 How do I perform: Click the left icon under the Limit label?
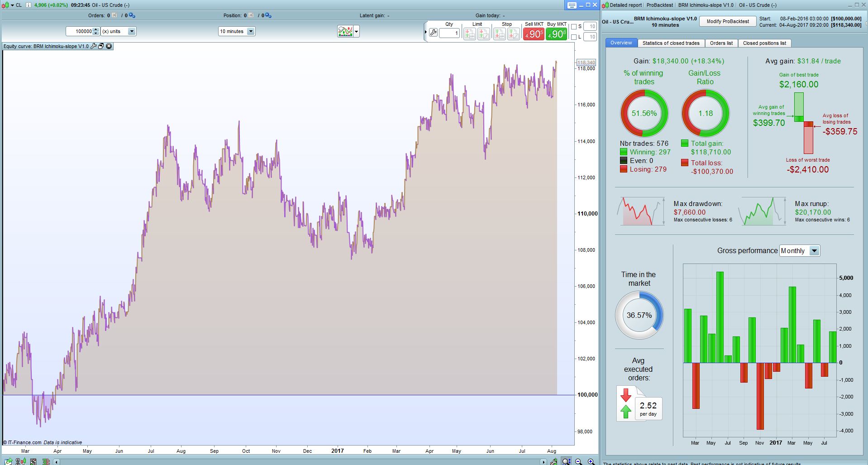470,34
